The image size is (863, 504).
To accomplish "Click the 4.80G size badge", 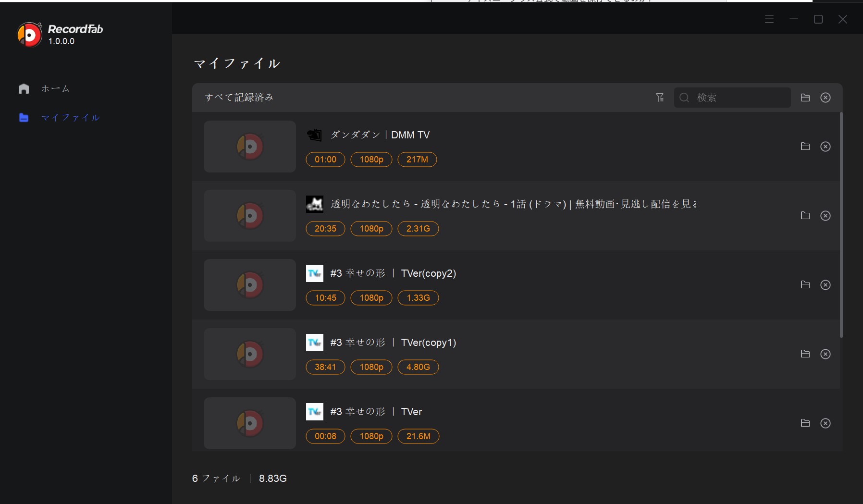I will coord(418,367).
